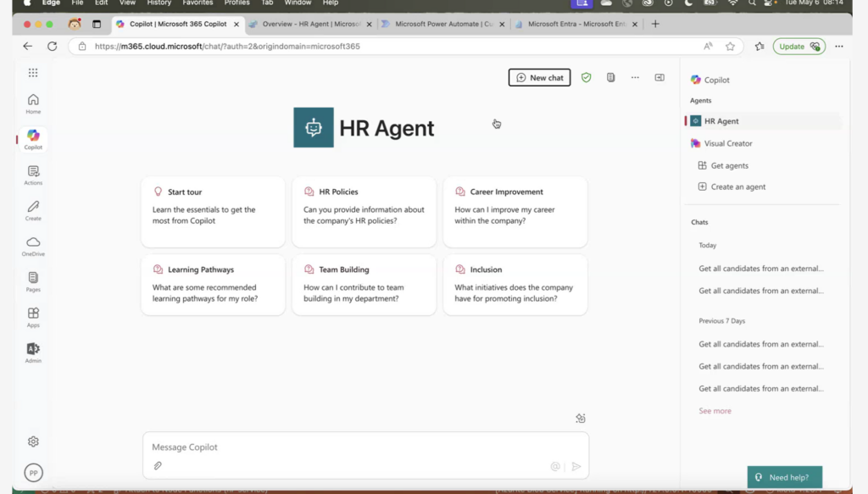Viewport: 868px width, 494px height.
Task: Open the notebook icon next to the shield
Action: tap(610, 77)
